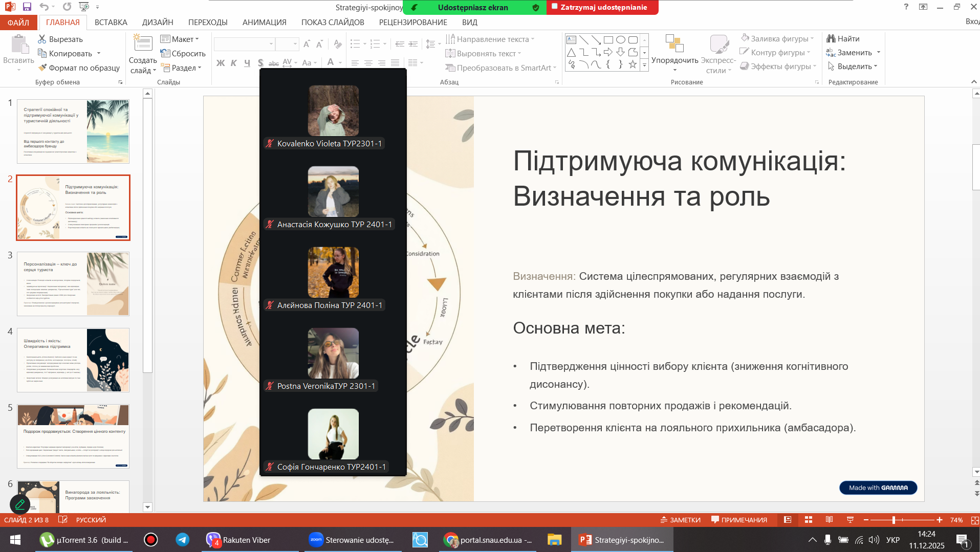Open Slide Sorter view in status bar
The image size is (980, 552).
[809, 520]
